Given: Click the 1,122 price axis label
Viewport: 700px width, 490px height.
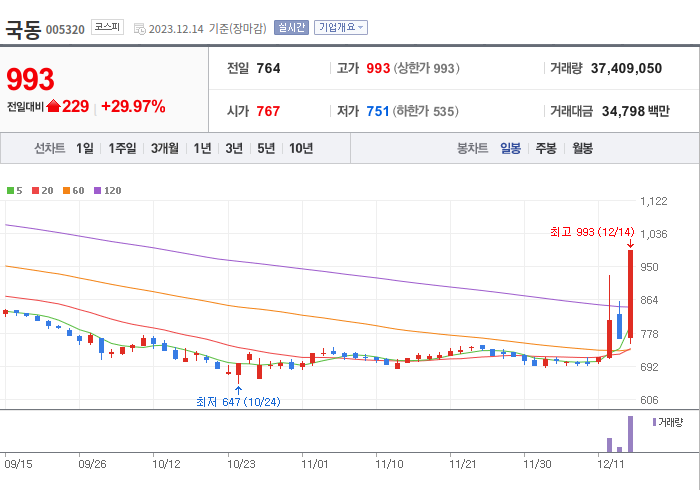Looking at the screenshot, I should coord(654,201).
